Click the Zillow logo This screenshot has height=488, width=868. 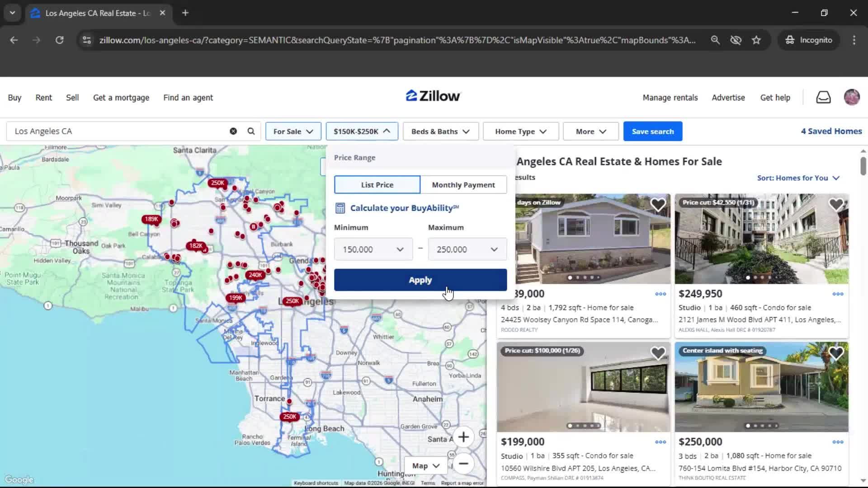click(433, 96)
